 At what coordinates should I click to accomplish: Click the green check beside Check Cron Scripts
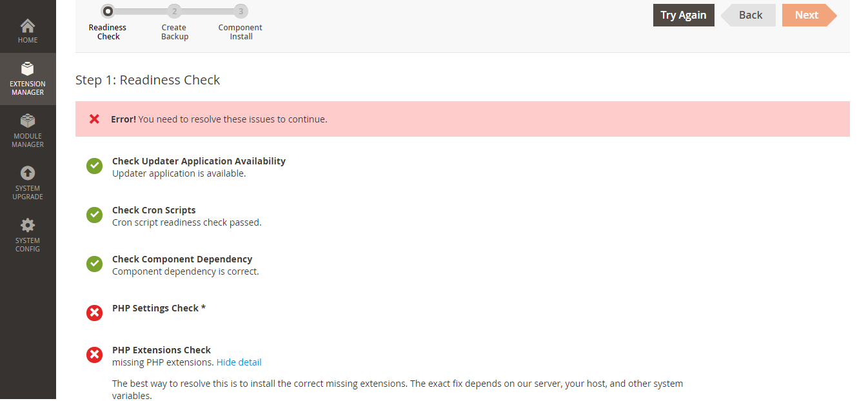click(94, 215)
